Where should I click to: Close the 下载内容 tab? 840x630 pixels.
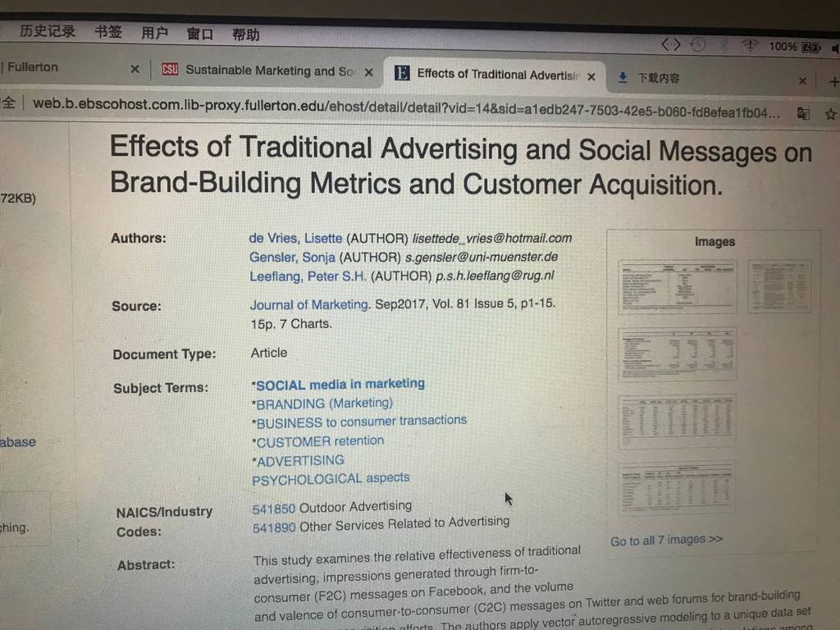tap(802, 81)
